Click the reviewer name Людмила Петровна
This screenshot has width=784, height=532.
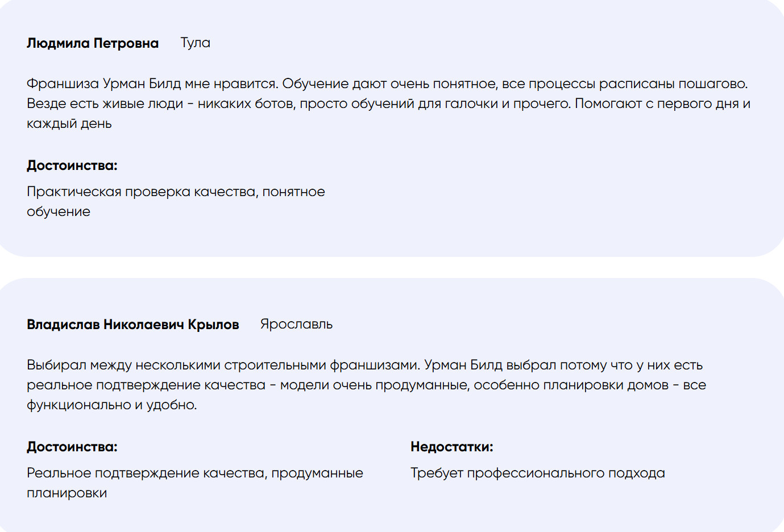[x=93, y=43]
